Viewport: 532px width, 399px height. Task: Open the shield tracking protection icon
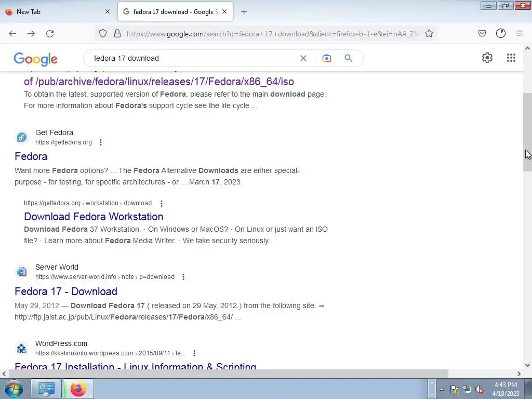pos(103,33)
